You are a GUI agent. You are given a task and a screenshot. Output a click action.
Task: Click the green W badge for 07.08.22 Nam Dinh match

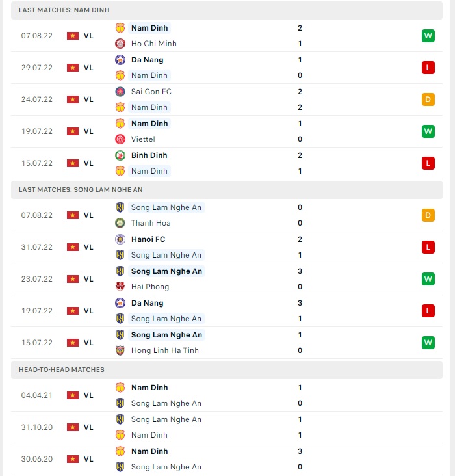[x=428, y=36]
